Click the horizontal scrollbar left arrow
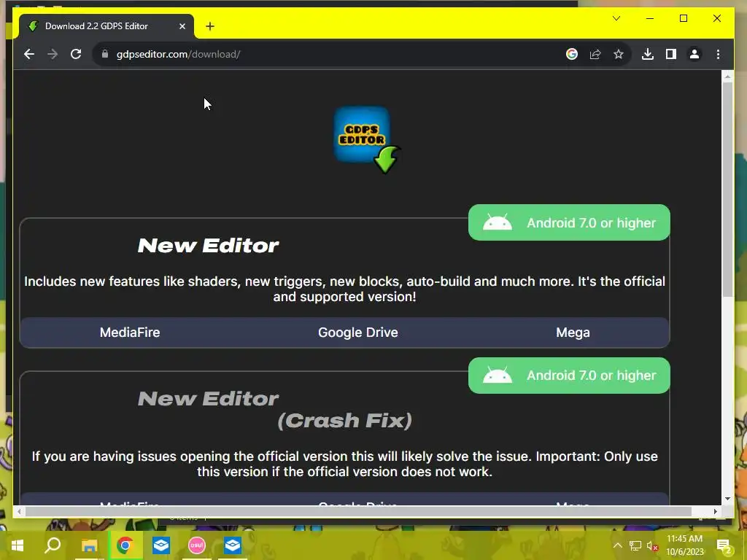This screenshot has width=747, height=560. (19, 511)
